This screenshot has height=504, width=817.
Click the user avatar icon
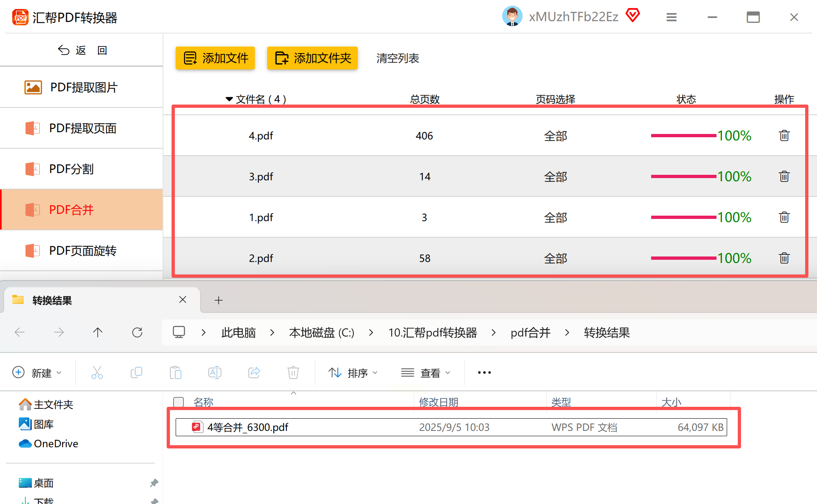(512, 16)
